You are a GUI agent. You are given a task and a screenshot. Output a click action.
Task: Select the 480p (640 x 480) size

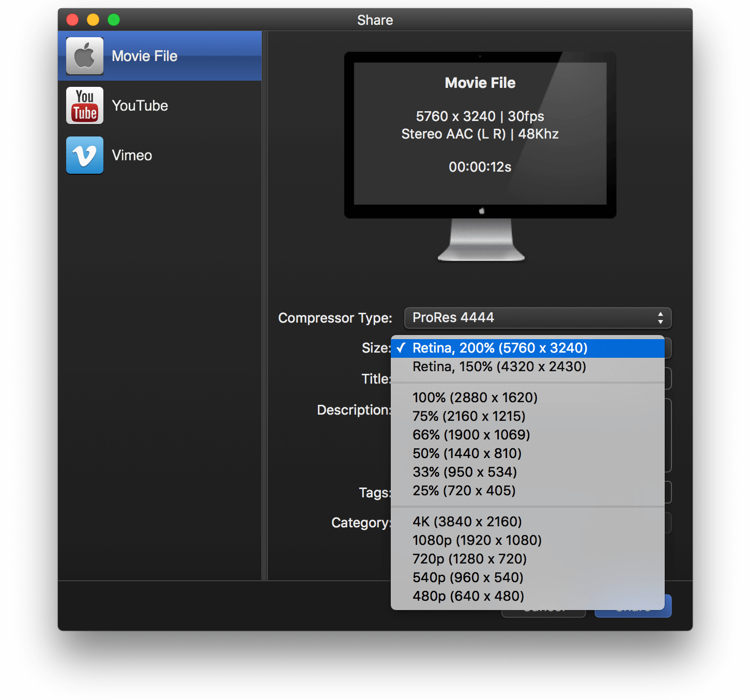pyautogui.click(x=527, y=596)
